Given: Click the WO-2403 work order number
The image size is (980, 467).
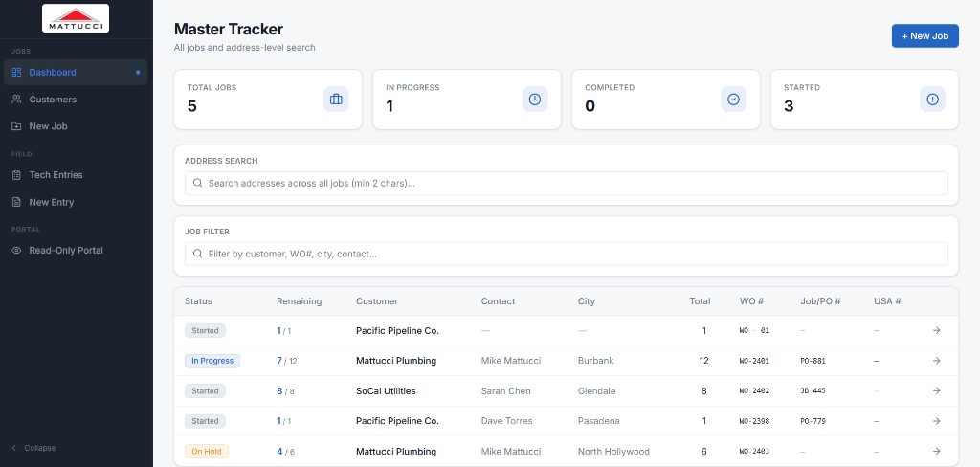Looking at the screenshot, I should coord(754,451).
